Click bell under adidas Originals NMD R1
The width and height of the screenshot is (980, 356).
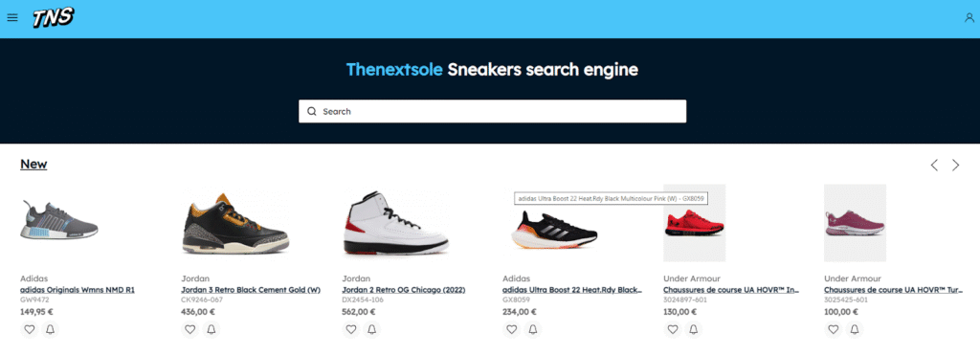coord(50,329)
